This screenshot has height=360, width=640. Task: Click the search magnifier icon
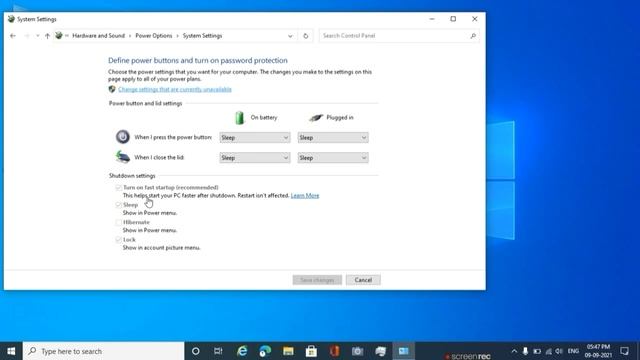point(473,36)
